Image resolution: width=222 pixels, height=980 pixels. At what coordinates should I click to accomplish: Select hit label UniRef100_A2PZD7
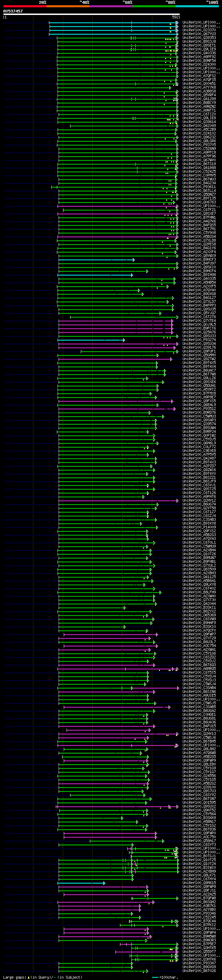click(199, 465)
